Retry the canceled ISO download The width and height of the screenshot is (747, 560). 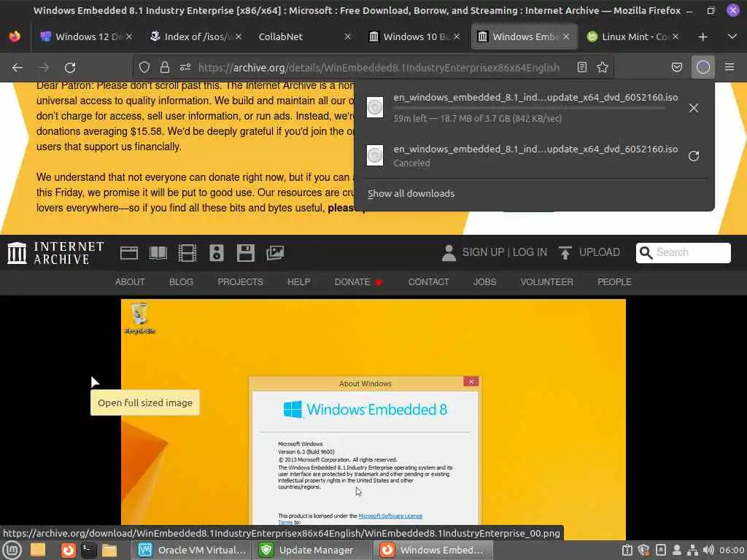pyautogui.click(x=694, y=156)
